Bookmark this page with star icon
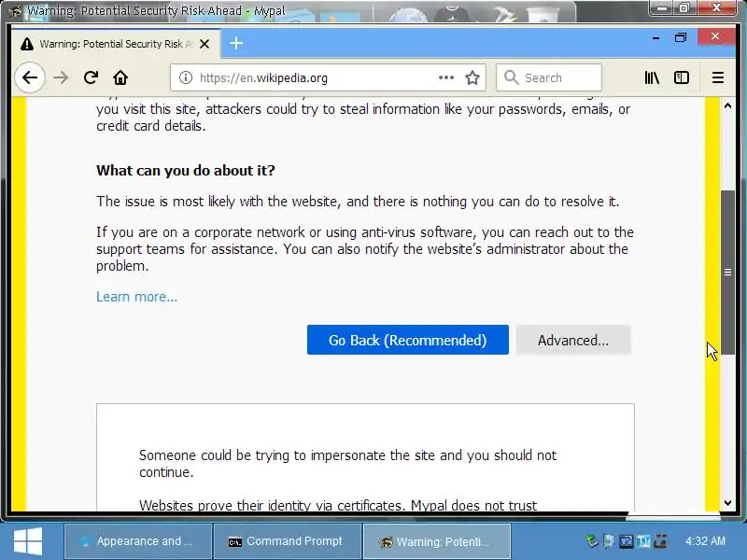The height and width of the screenshot is (560, 747). click(472, 77)
